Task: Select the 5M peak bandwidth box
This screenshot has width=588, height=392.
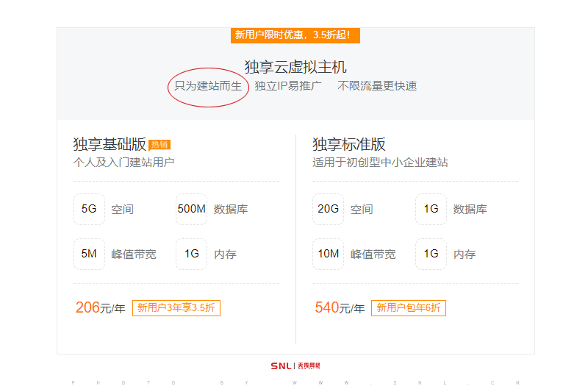Action: coord(89,254)
